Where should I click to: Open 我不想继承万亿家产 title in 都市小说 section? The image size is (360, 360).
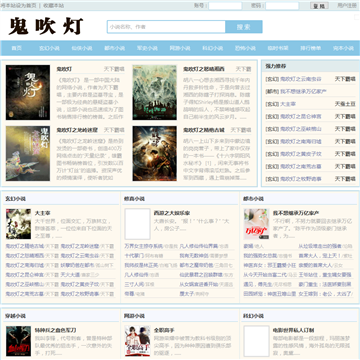pyautogui.click(x=296, y=213)
